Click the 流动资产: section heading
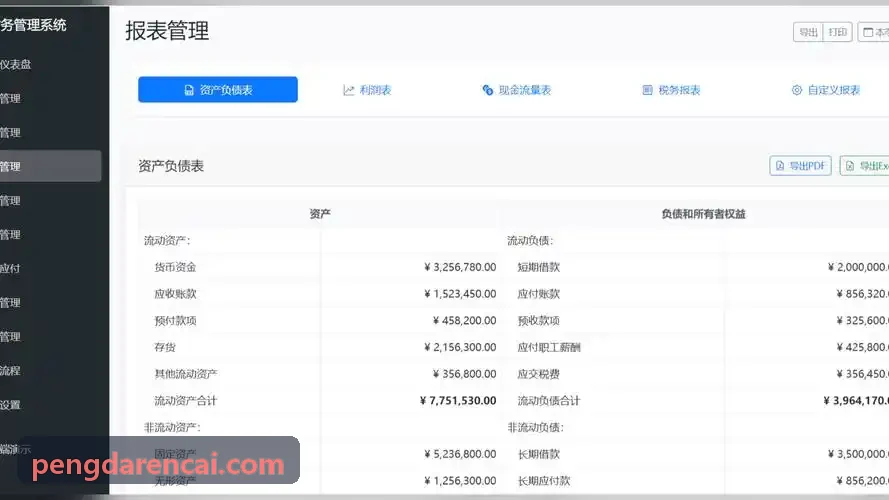The width and height of the screenshot is (889, 500). pyautogui.click(x=167, y=240)
